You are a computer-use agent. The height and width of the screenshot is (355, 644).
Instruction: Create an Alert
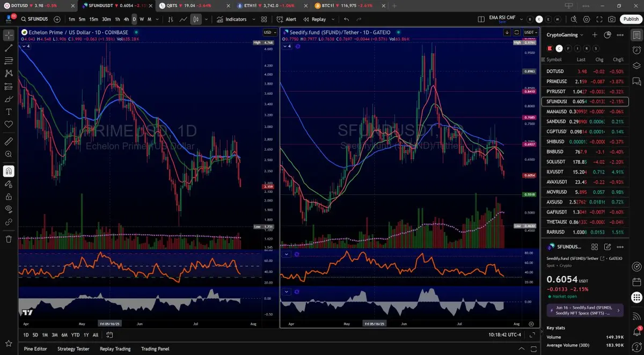pyautogui.click(x=287, y=19)
